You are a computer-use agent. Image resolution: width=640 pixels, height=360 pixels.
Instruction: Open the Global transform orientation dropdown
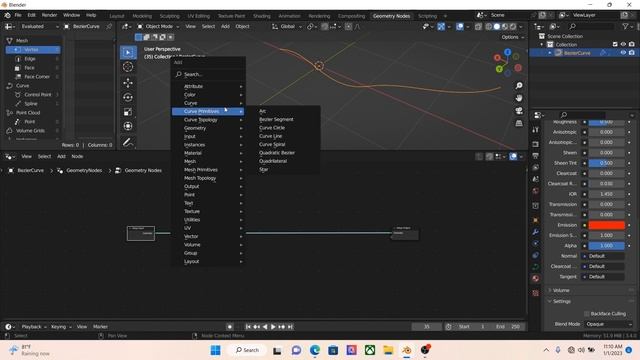(x=287, y=26)
